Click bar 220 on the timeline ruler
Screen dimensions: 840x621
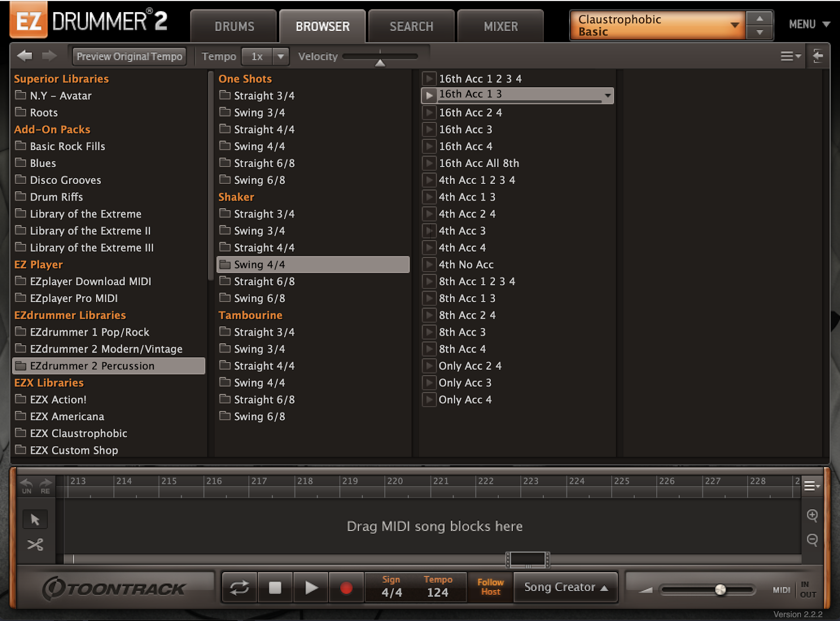(395, 481)
